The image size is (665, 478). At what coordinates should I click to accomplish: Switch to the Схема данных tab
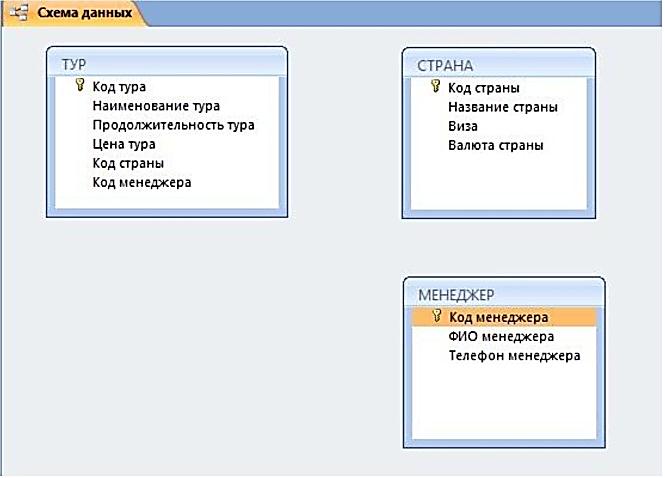74,13
